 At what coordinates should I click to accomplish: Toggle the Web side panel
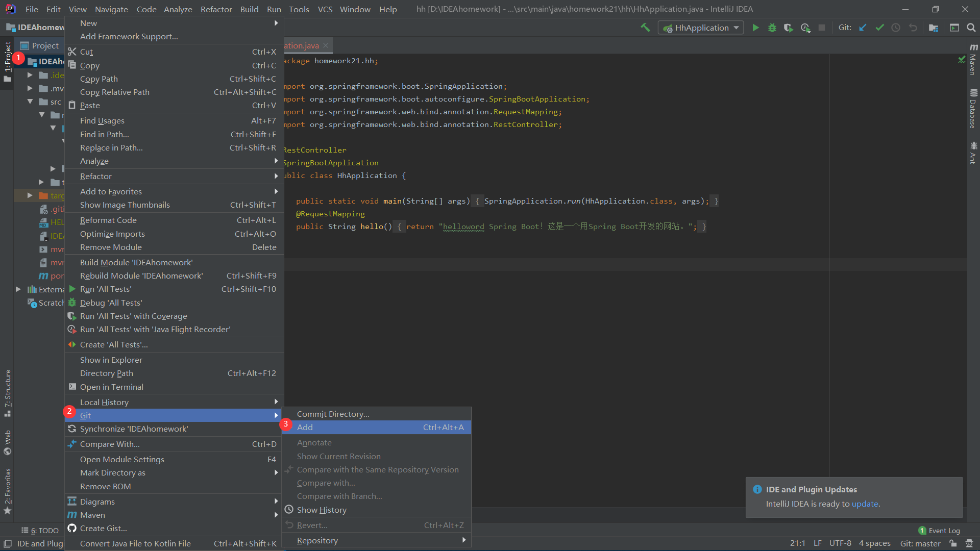tap(8, 442)
